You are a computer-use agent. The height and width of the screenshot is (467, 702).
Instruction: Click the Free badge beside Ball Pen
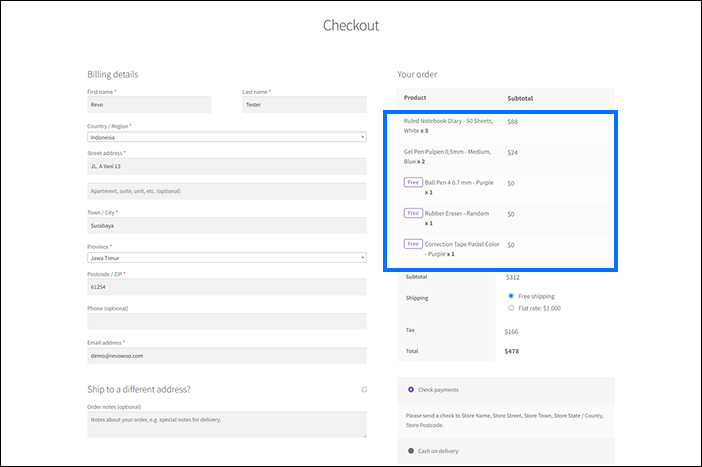pyautogui.click(x=412, y=182)
